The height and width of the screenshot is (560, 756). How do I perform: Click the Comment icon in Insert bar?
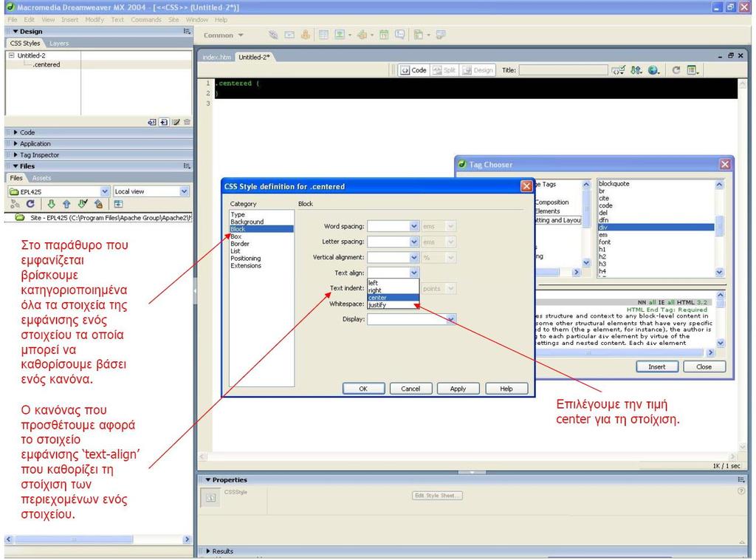399,35
